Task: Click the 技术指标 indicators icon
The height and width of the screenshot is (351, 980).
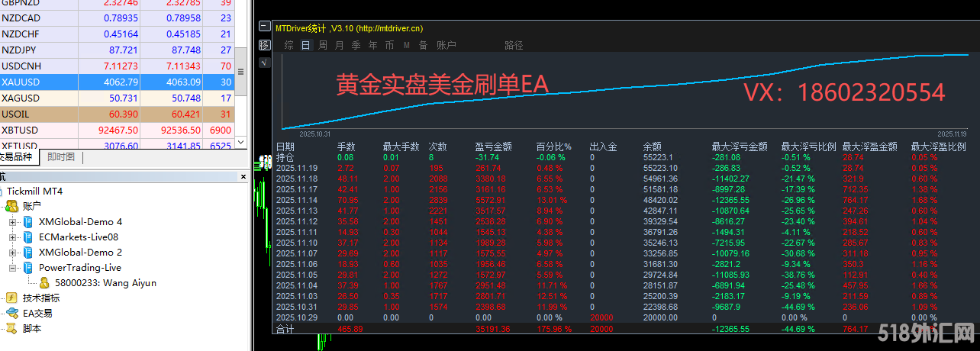Action: (11, 298)
